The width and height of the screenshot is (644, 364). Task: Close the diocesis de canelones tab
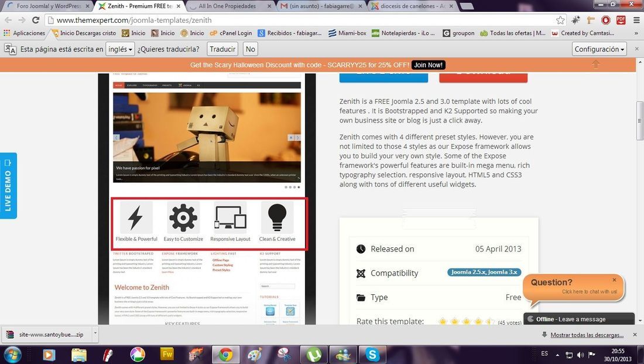[451, 6]
